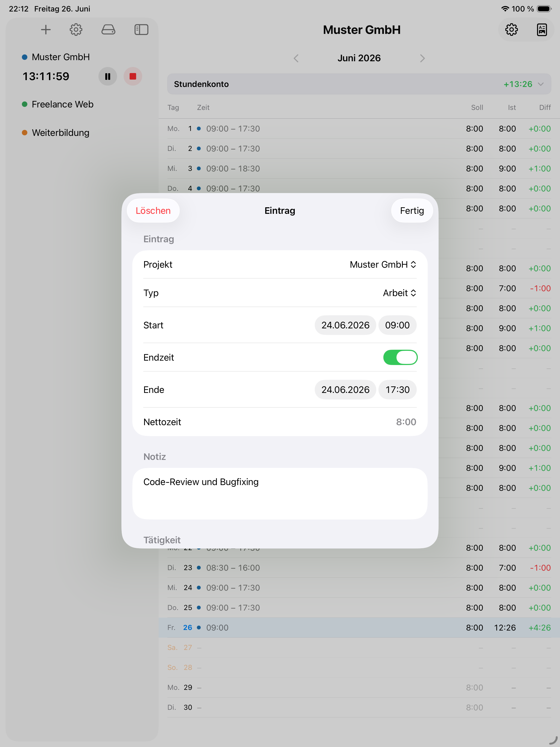Stop the running timer with red button
This screenshot has height=747, width=560.
click(x=133, y=76)
